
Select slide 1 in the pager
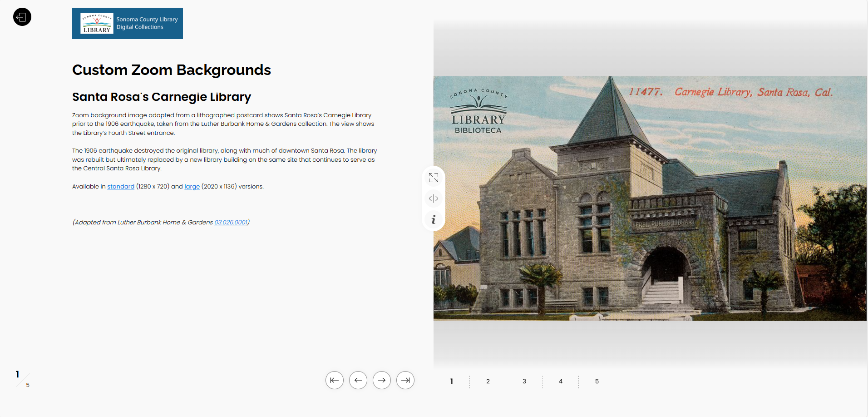[x=451, y=381]
